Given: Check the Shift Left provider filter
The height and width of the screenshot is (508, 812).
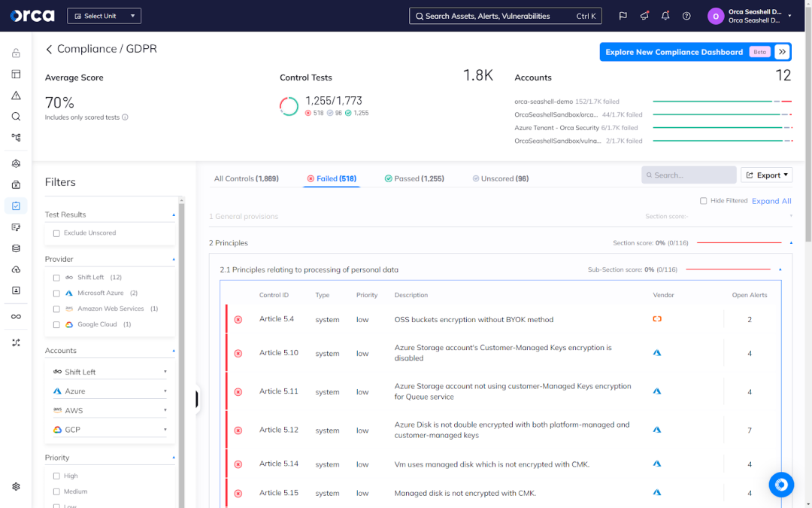Looking at the screenshot, I should click(56, 278).
